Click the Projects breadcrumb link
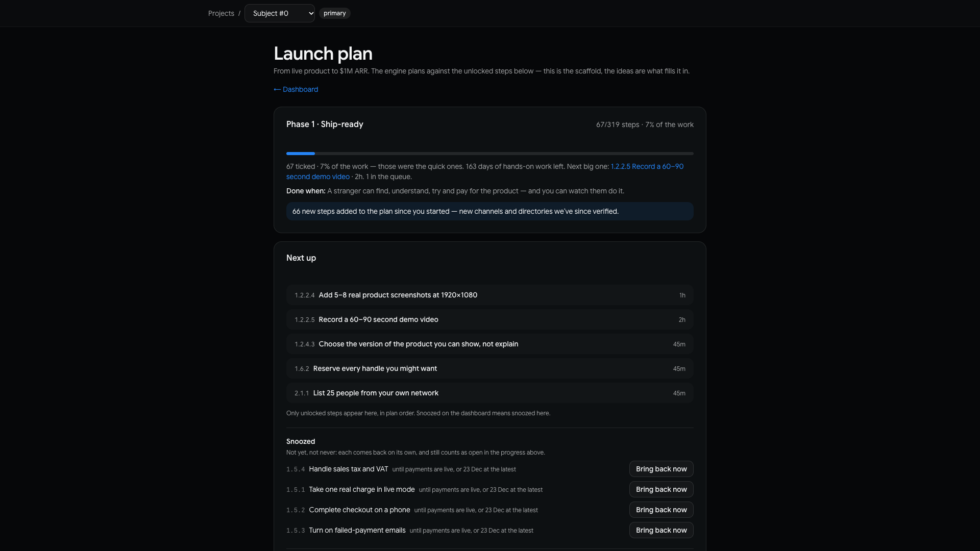The height and width of the screenshot is (551, 980). tap(221, 13)
